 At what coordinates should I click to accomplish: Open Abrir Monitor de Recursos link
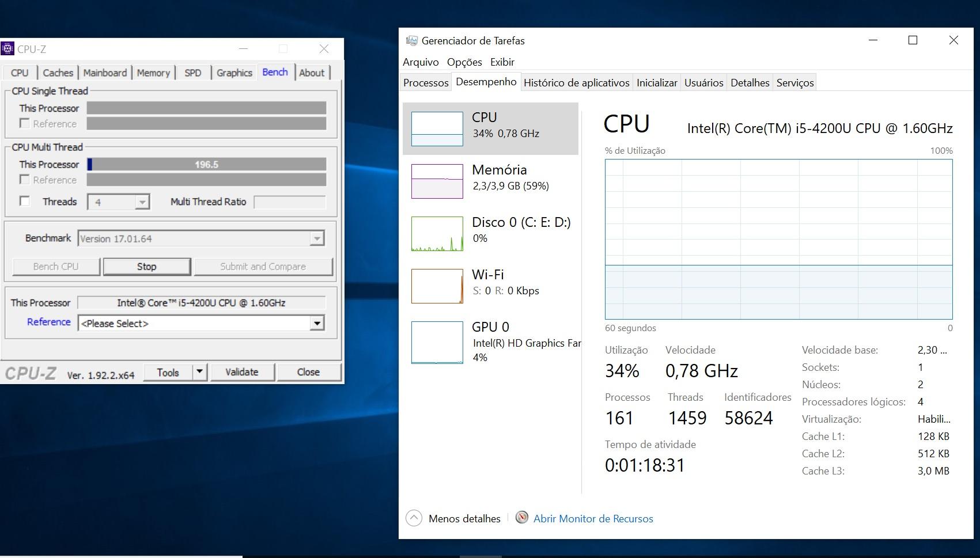pyautogui.click(x=593, y=518)
